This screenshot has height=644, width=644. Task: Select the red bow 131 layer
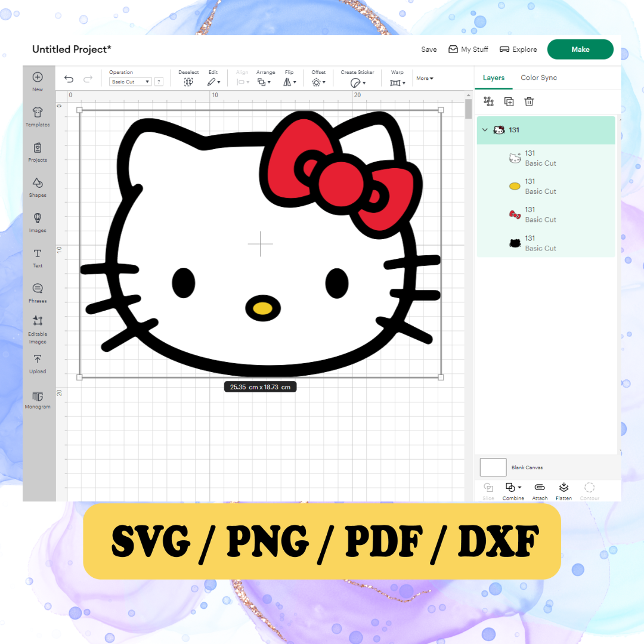(x=546, y=215)
